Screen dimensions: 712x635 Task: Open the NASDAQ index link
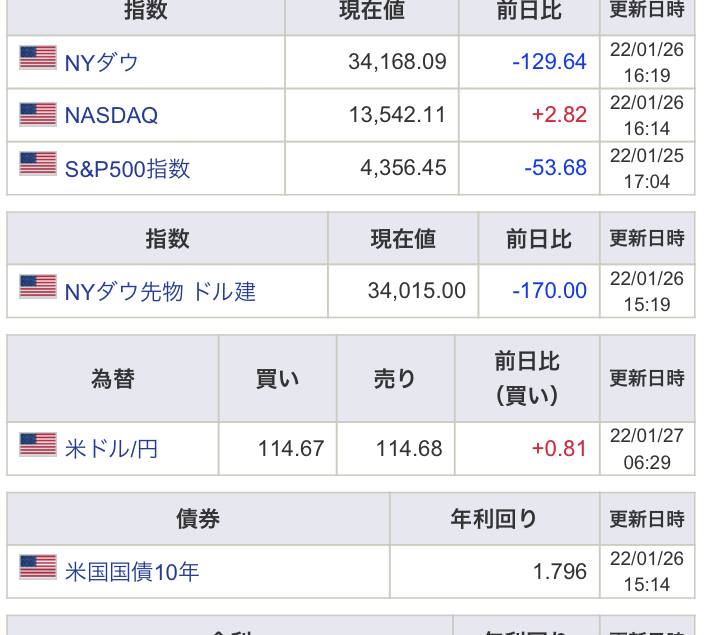111,115
